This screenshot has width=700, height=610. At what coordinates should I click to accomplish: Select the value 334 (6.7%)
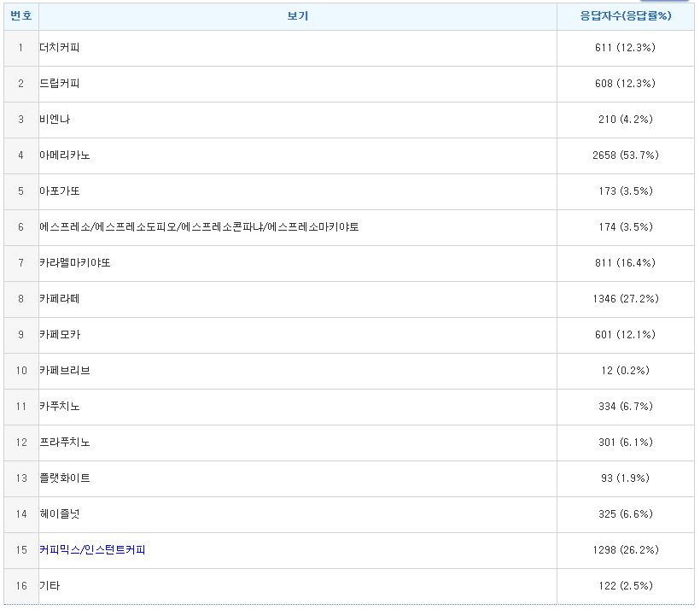[x=626, y=406]
